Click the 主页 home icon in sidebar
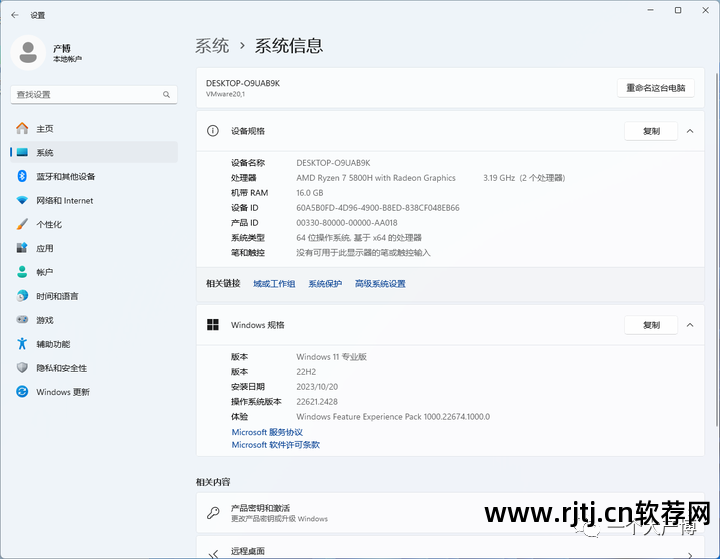Screen dimensions: 720x559 pyautogui.click(x=22, y=129)
